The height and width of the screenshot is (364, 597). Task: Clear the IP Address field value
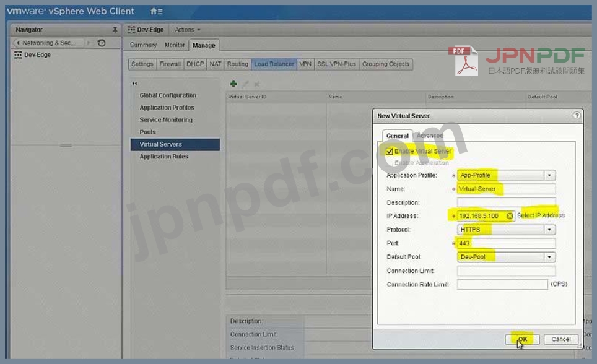(x=510, y=216)
